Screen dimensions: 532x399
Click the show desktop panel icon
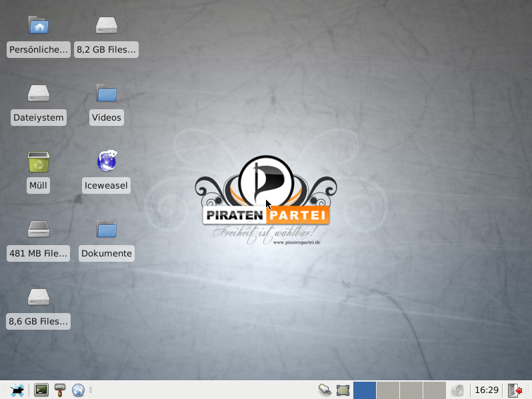[343, 390]
